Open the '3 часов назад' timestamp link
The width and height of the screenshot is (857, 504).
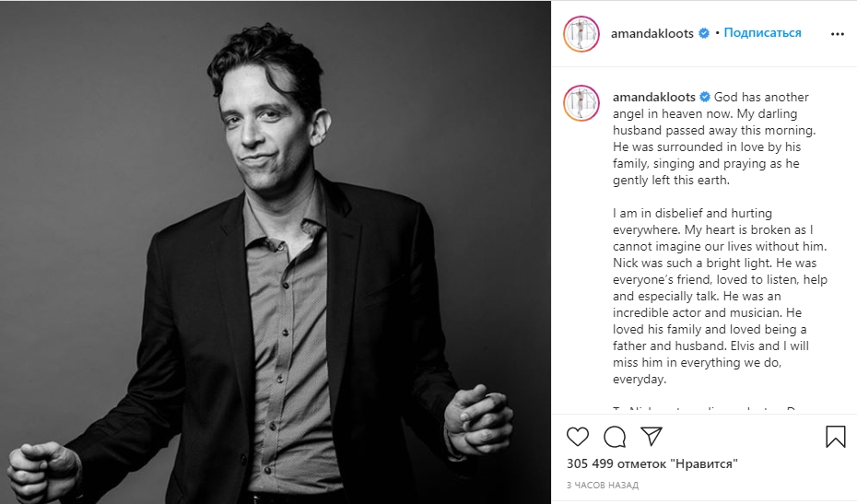(x=603, y=485)
